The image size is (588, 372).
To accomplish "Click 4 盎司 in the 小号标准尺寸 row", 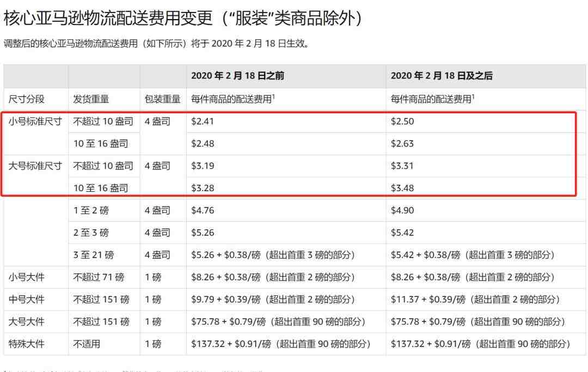I will (x=157, y=121).
